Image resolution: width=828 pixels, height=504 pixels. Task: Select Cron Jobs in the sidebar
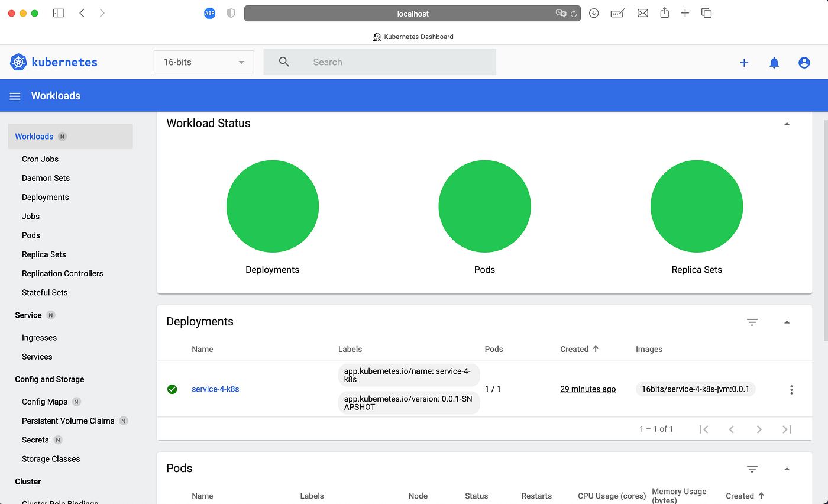pos(40,159)
